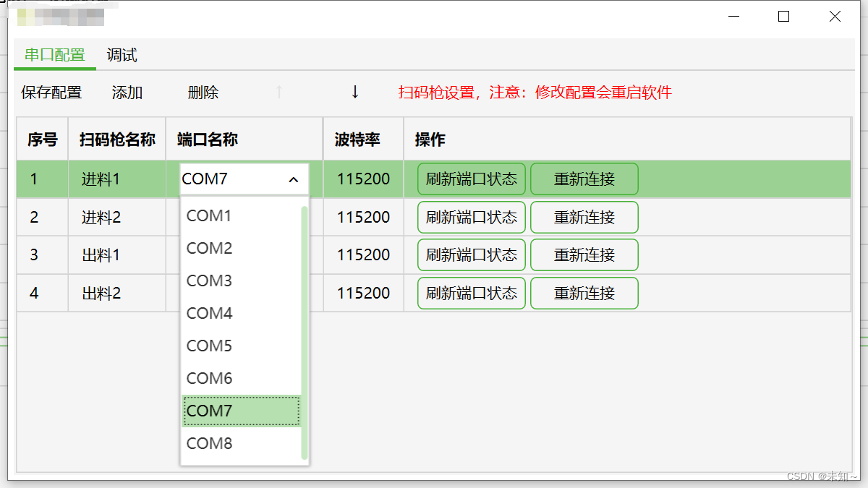Select COM3 from the port list
868x488 pixels.
209,281
